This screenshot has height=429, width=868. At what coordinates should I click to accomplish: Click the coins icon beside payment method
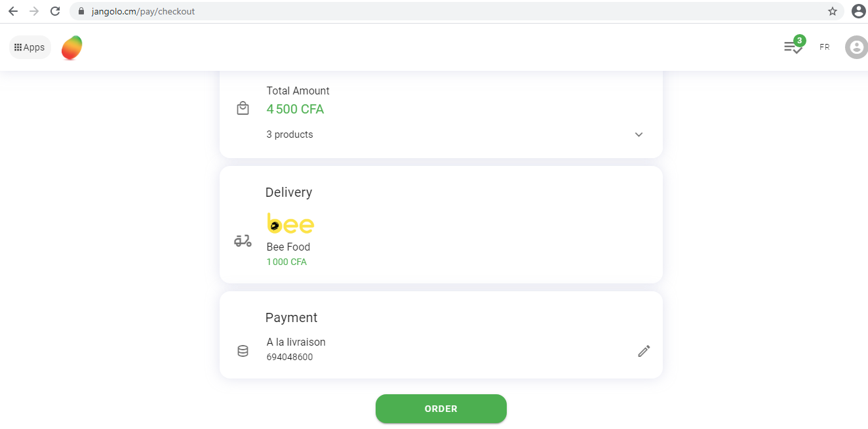[x=243, y=351]
